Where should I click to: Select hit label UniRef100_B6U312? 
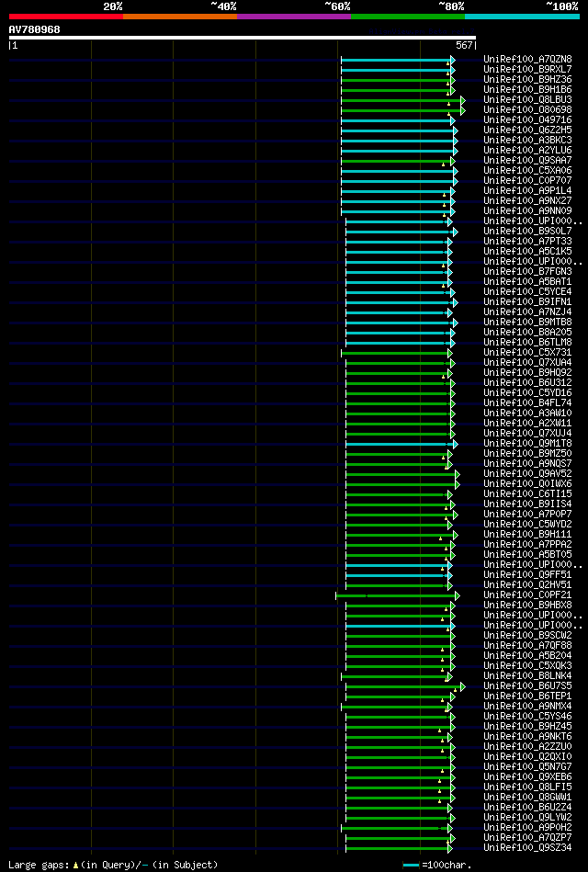click(527, 383)
